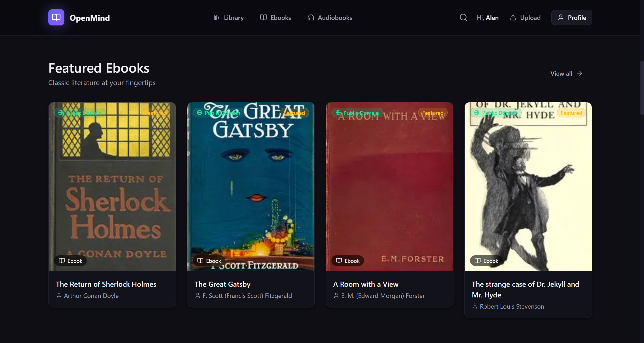Click the OpenMind purple book logo icon
This screenshot has width=644, height=343.
tap(56, 17)
